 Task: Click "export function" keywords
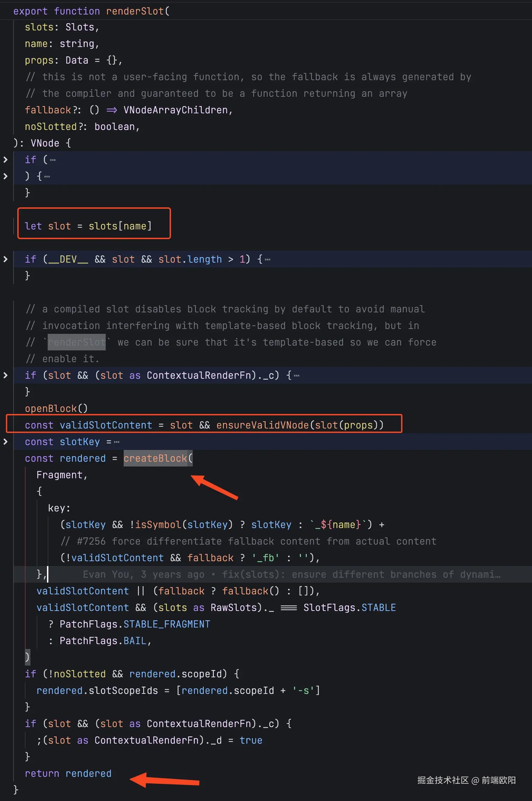(56, 11)
